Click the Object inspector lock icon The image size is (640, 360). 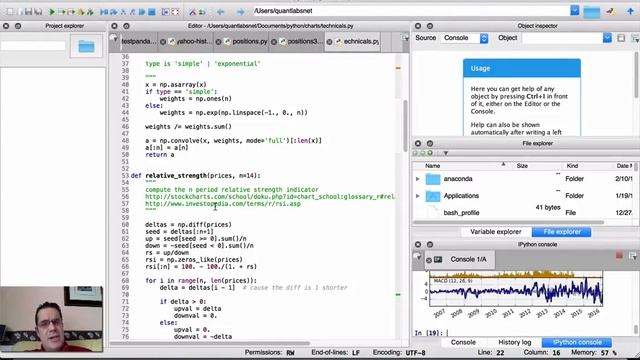pyautogui.click(x=621, y=38)
